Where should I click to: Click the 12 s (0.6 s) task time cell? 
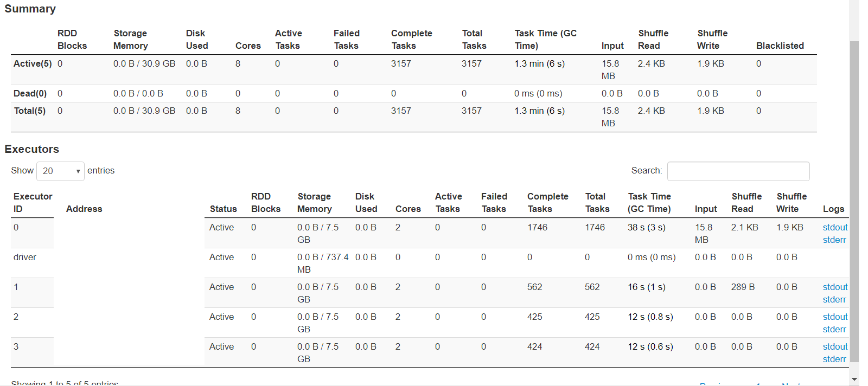pyautogui.click(x=650, y=346)
